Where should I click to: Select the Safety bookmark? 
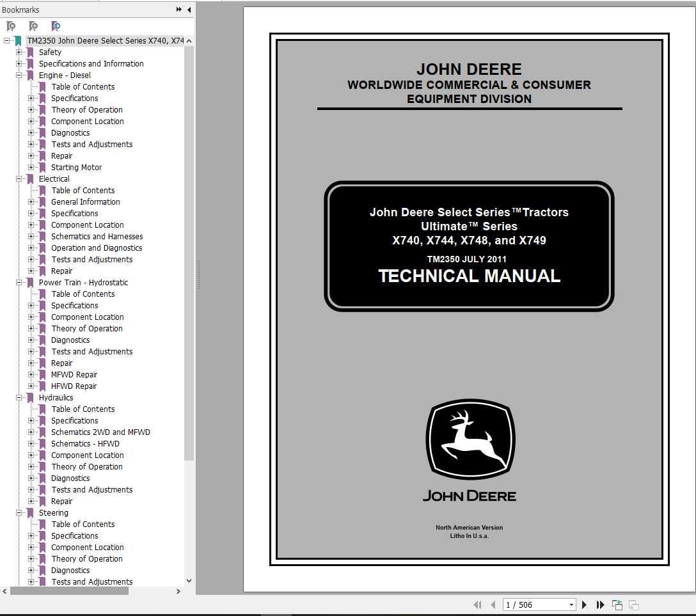point(50,52)
